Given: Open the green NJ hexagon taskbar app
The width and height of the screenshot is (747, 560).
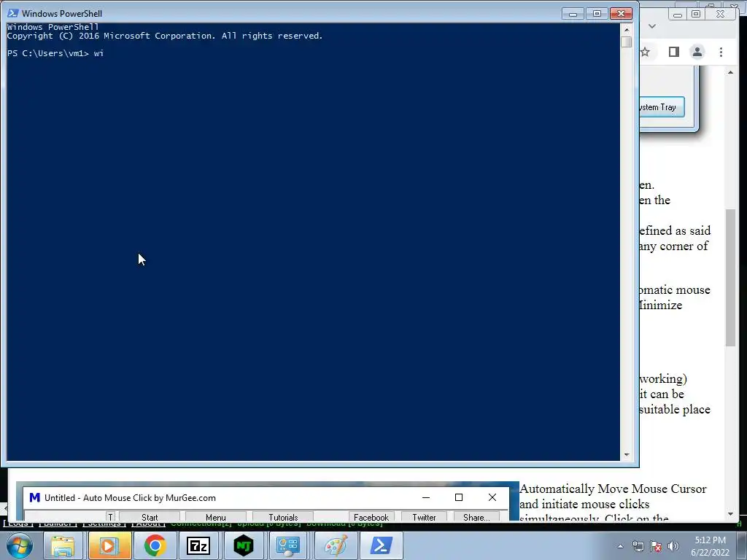Looking at the screenshot, I should tap(244, 545).
